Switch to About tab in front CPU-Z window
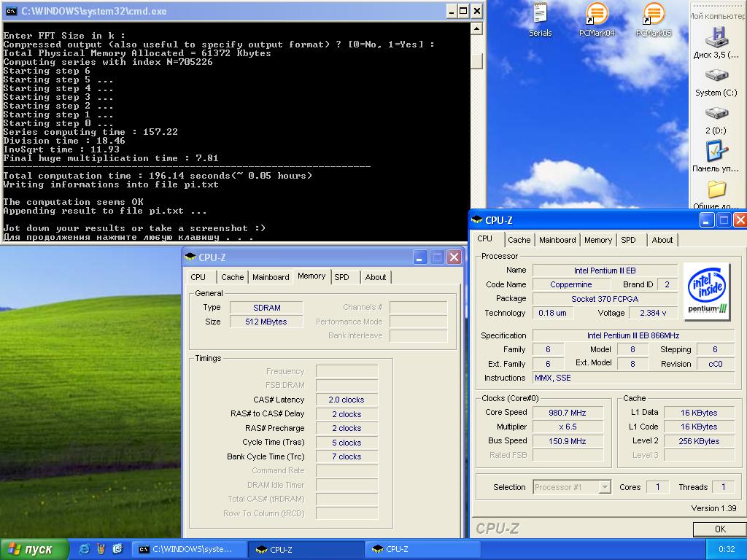The width and height of the screenshot is (747, 560). (x=662, y=240)
